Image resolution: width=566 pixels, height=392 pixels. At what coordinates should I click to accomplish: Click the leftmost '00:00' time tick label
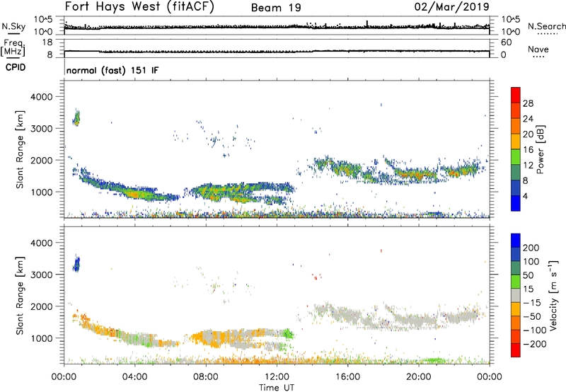coord(64,377)
